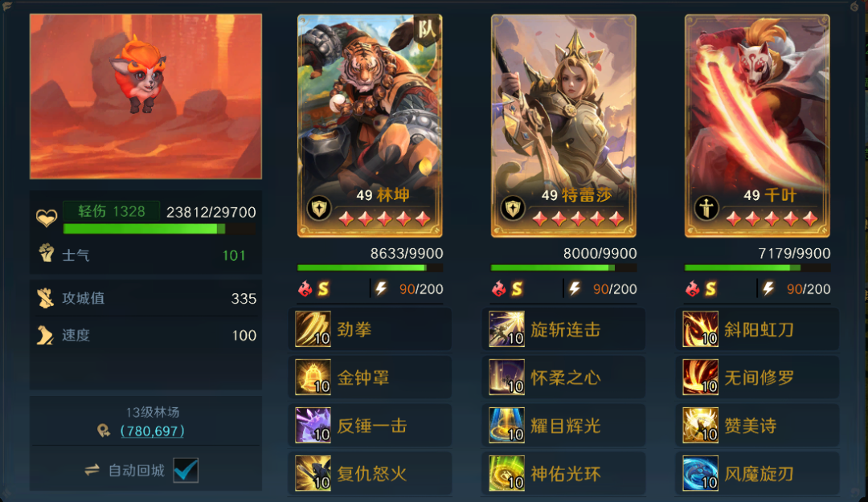Select the 金钟罩 skill icon
This screenshot has width=868, height=502.
[x=313, y=378]
